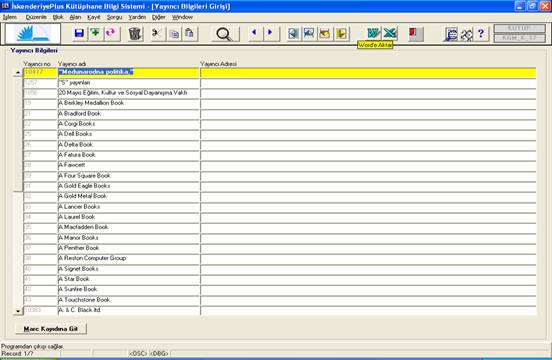Click the yellow envelope folder icon
This screenshot has width=552, height=360.
[x=325, y=34]
